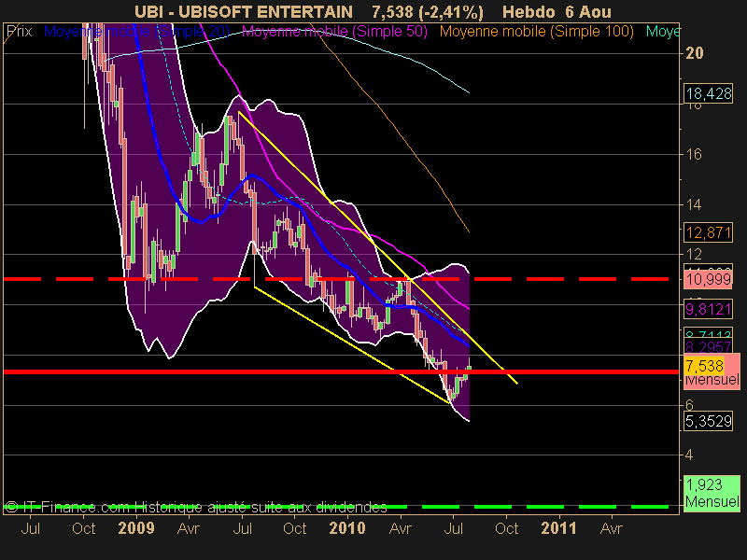Click the 4 value on price axis

coord(689,455)
